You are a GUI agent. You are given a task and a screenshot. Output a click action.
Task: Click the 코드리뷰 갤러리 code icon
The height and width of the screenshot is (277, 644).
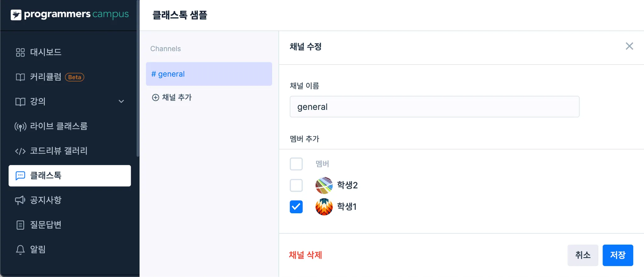(20, 151)
